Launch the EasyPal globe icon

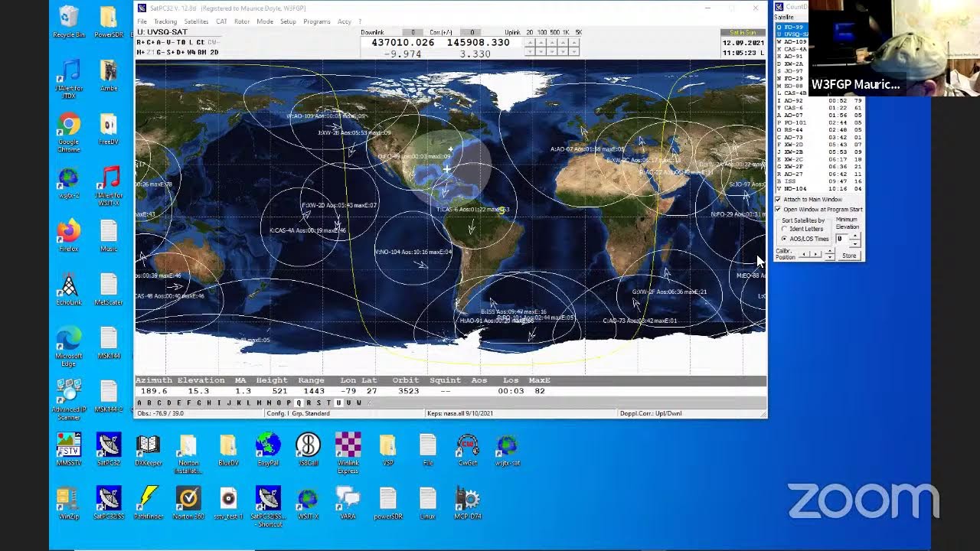268,449
